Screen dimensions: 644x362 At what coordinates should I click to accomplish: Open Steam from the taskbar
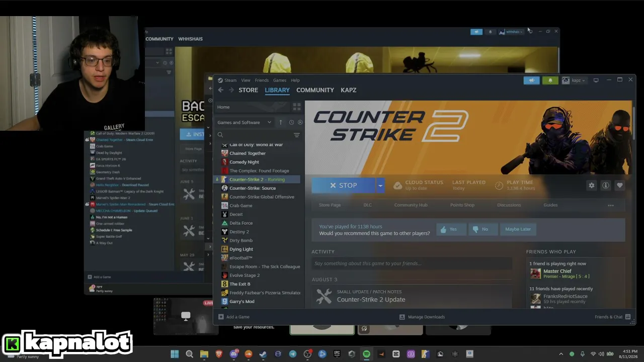pyautogui.click(x=263, y=354)
